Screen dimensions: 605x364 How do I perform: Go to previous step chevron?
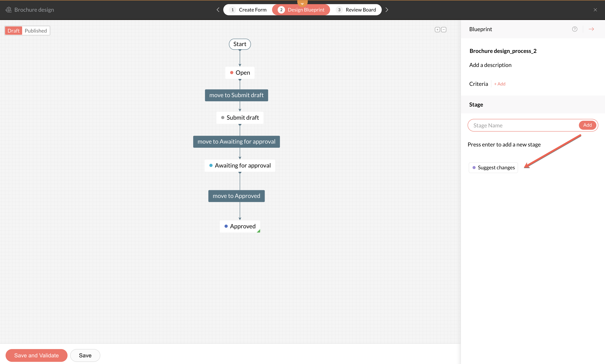coord(218,10)
